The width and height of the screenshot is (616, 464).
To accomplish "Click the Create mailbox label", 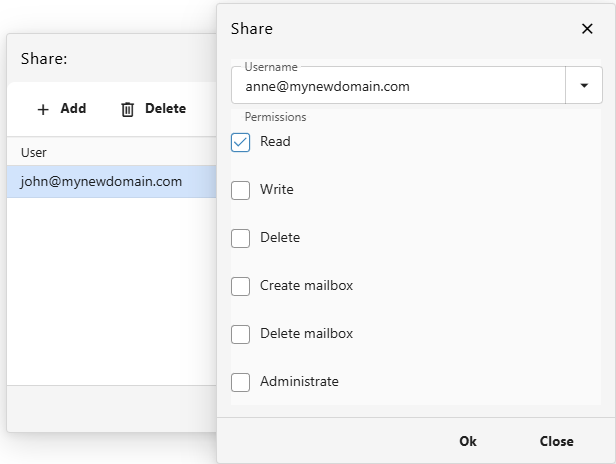I will pos(306,285).
